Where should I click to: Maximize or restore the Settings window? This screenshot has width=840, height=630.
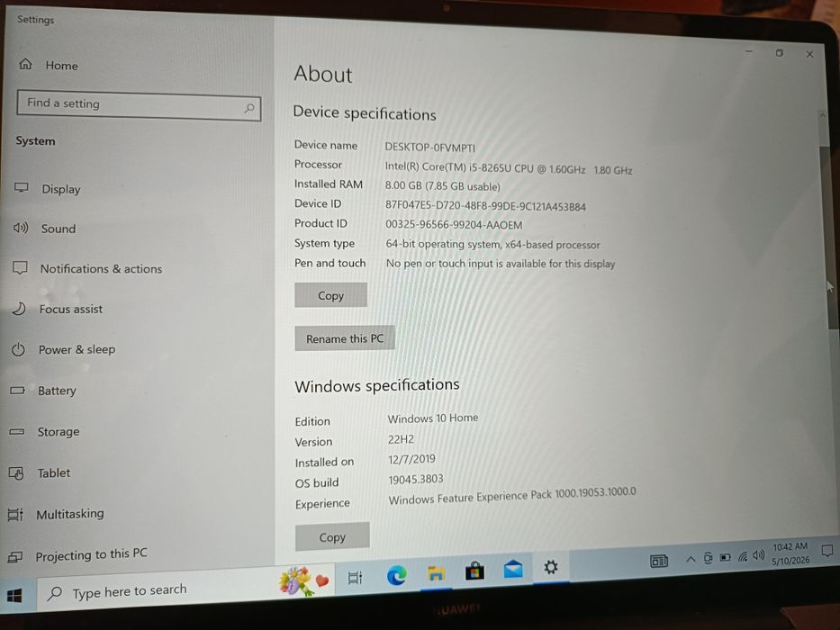[x=780, y=52]
